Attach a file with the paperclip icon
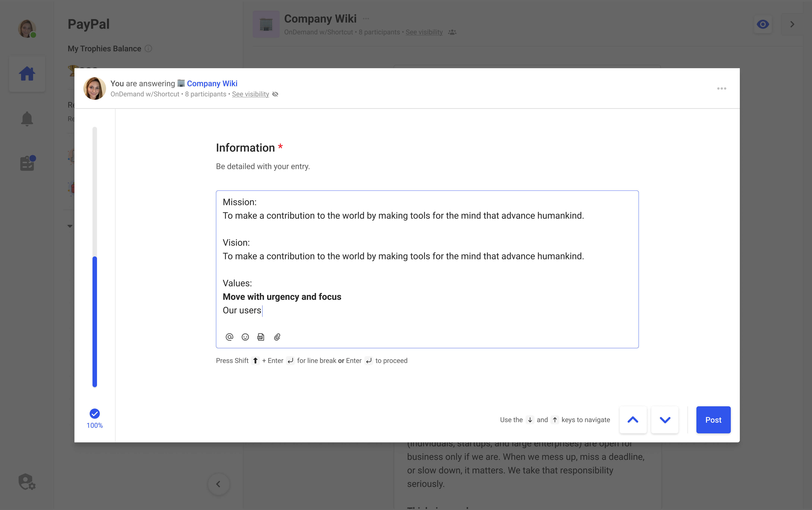 (x=277, y=337)
